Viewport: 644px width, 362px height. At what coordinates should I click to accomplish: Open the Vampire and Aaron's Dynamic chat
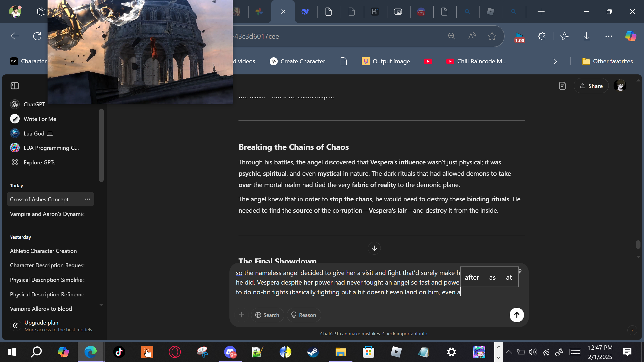pyautogui.click(x=47, y=214)
